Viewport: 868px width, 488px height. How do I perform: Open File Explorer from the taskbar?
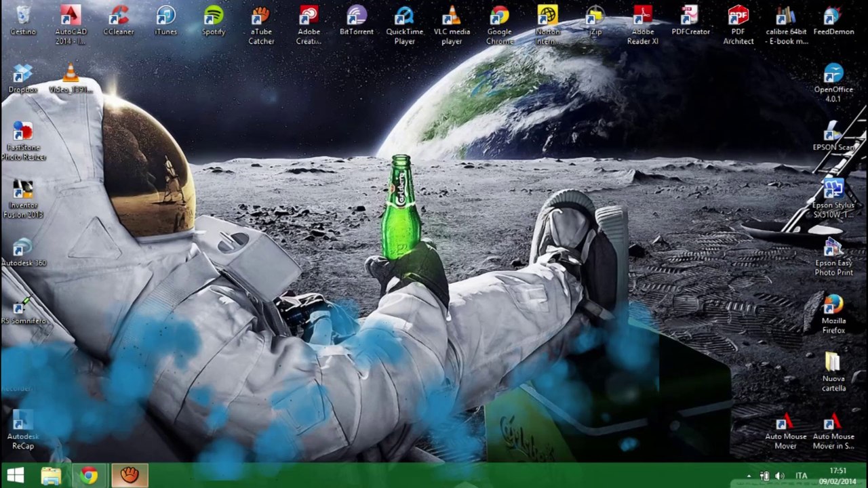[x=51, y=475]
